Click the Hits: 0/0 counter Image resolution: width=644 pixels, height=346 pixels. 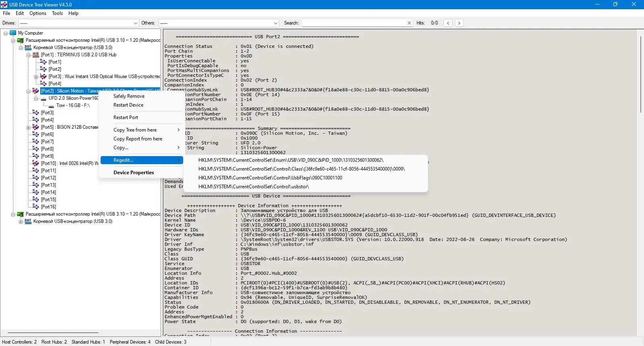(427, 23)
